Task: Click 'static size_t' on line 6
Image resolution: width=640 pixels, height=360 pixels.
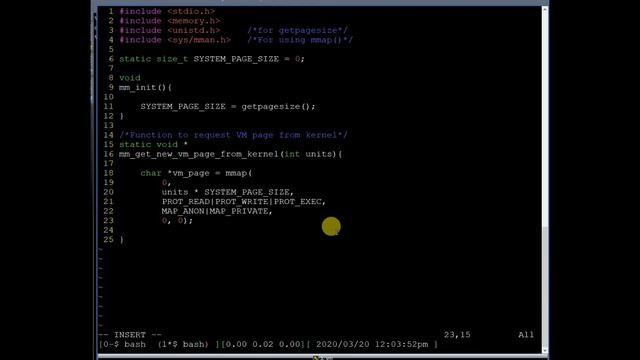Action: (153, 59)
